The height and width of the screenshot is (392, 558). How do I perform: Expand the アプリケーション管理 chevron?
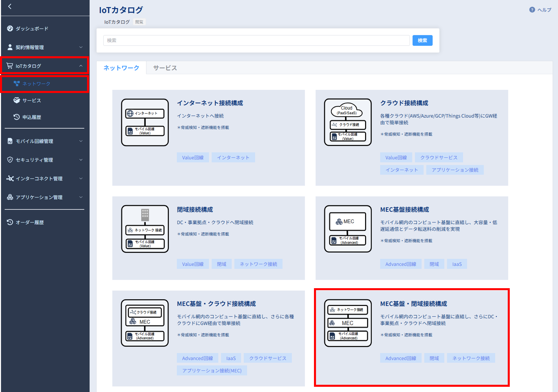[x=81, y=197]
